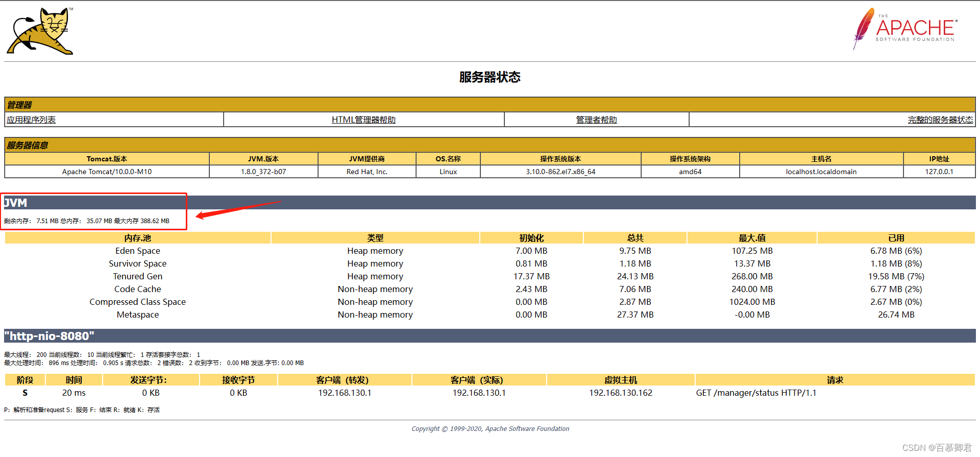This screenshot has width=980, height=457.
Task: Click the 初始化 column header
Action: tap(531, 238)
